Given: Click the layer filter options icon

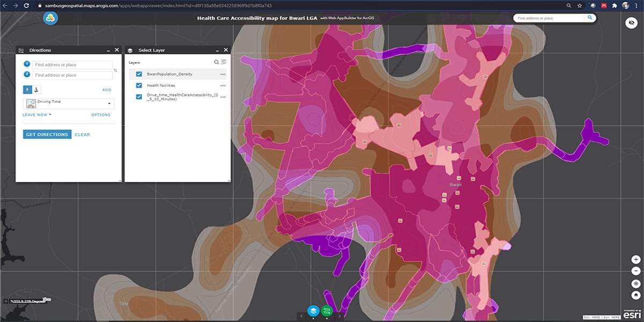Looking at the screenshot, I should tap(223, 62).
